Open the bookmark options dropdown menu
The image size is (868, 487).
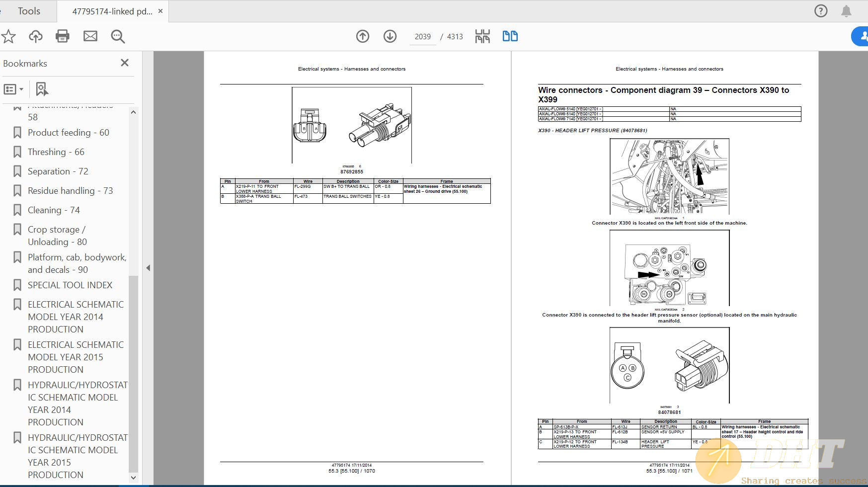pyautogui.click(x=13, y=89)
